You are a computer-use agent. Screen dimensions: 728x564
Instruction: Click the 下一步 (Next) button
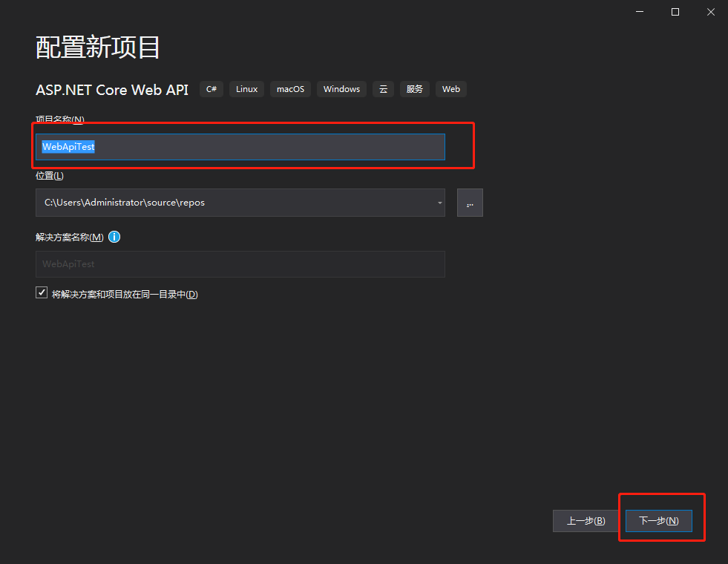tap(658, 520)
